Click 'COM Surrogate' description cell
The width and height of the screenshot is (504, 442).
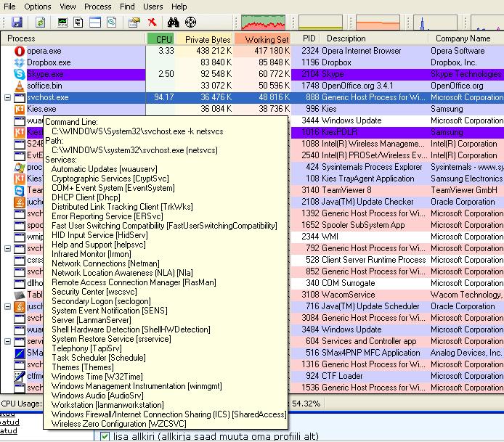coord(348,283)
